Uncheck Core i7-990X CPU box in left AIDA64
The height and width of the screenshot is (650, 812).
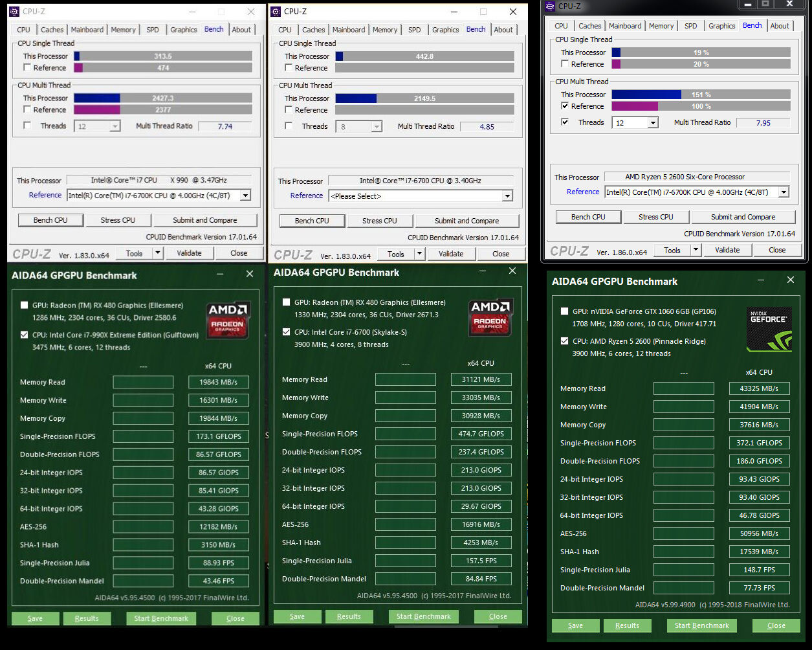point(24,335)
